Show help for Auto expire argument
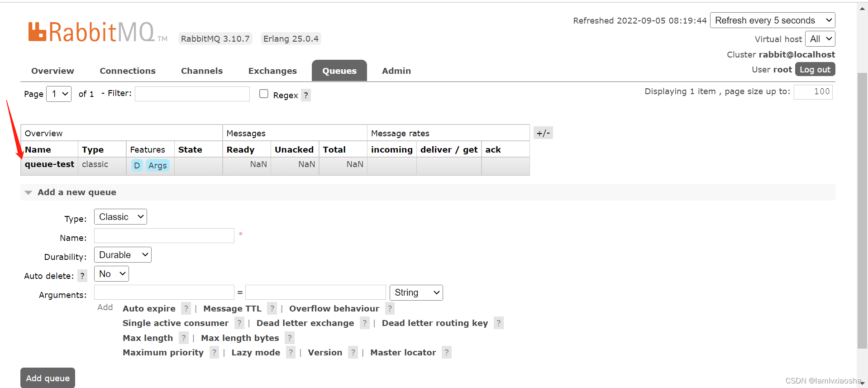This screenshot has width=868, height=388. point(186,308)
